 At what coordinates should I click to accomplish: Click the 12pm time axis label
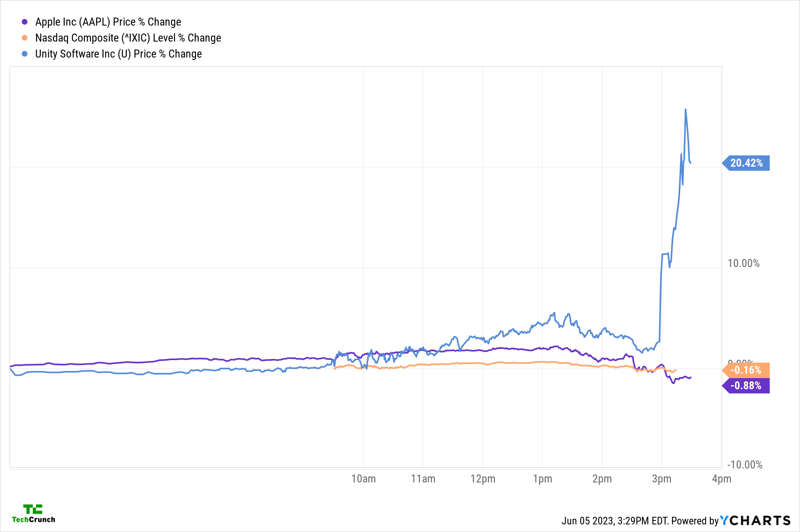(483, 479)
